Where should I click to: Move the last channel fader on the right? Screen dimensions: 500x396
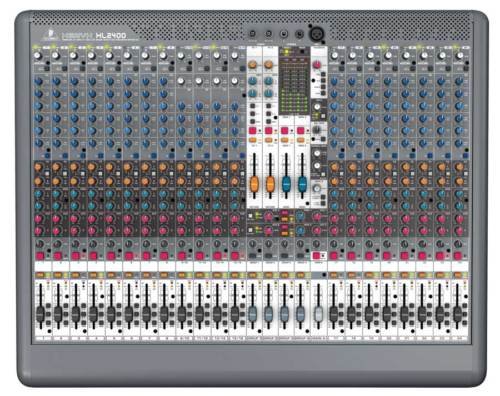458,315
